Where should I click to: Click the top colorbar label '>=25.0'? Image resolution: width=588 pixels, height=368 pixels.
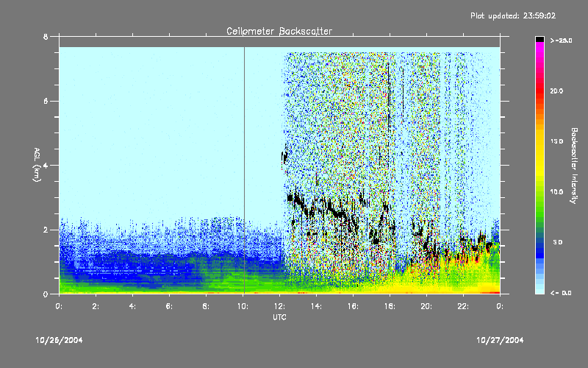[x=561, y=40]
